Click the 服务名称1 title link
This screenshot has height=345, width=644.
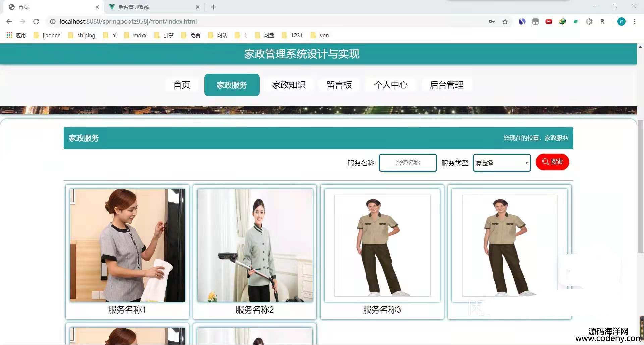coord(127,310)
